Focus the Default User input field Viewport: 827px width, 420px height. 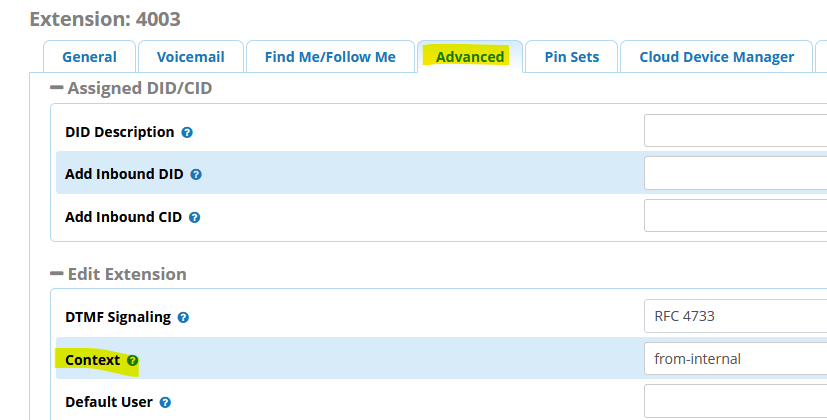pos(735,401)
